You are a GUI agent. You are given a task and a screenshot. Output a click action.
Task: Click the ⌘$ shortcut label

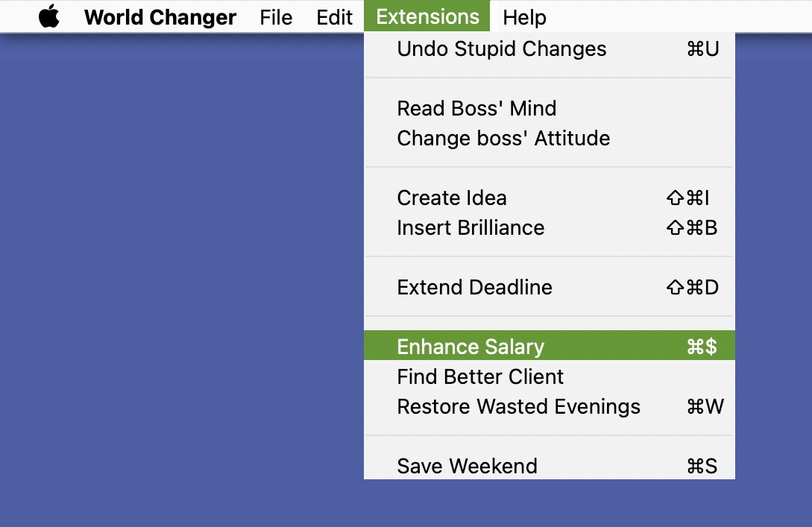point(702,347)
